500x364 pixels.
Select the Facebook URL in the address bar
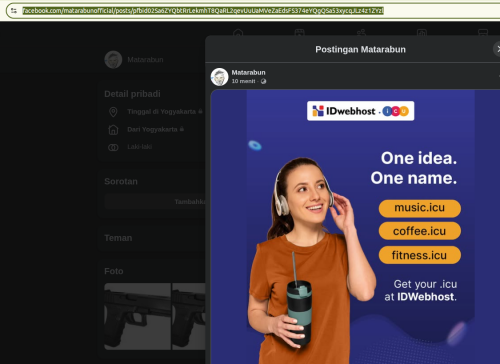point(203,11)
